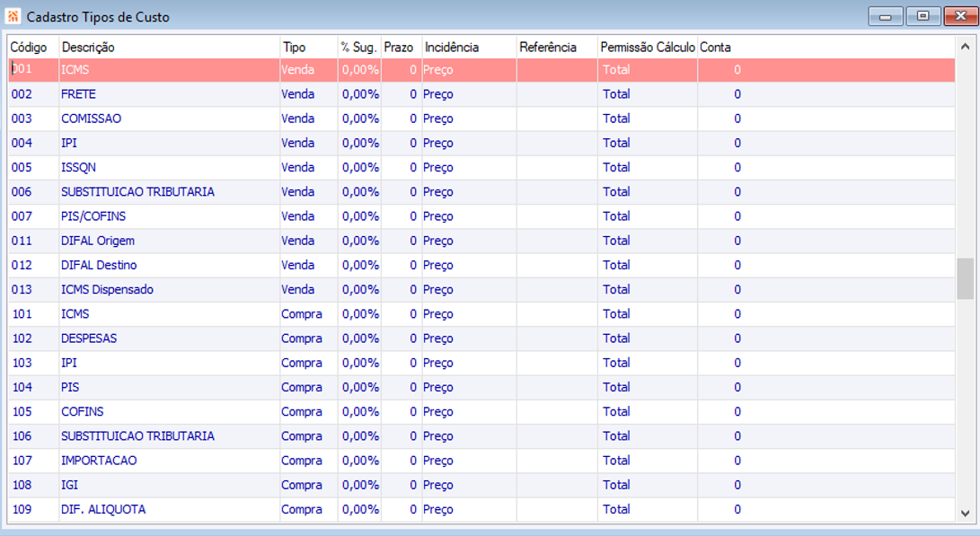Click the application icon in the title bar
The height and width of the screenshot is (536, 980).
click(x=13, y=16)
